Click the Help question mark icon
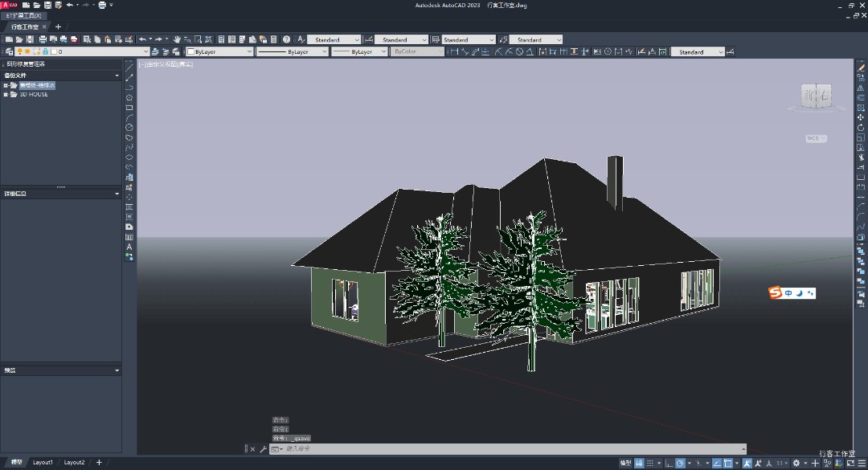This screenshot has width=868, height=470. (x=286, y=39)
